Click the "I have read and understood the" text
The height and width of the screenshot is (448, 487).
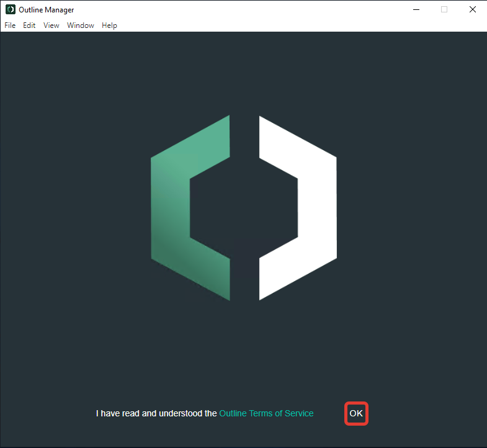click(x=156, y=413)
